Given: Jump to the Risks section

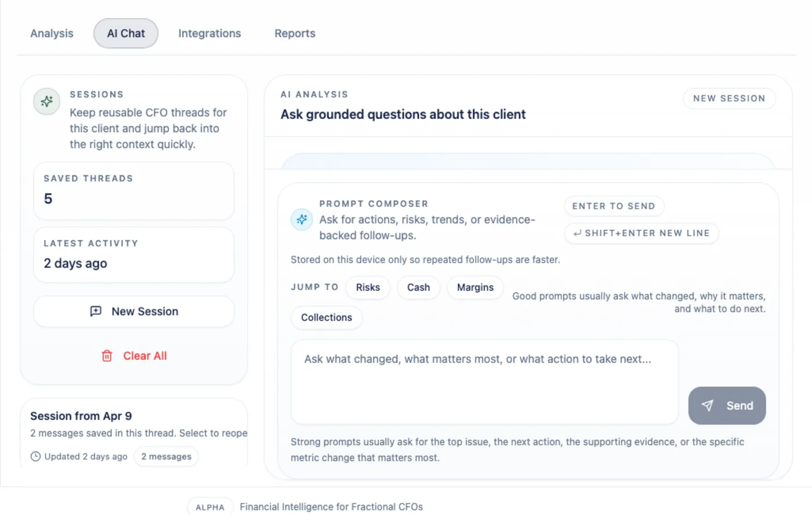Looking at the screenshot, I should 368,287.
